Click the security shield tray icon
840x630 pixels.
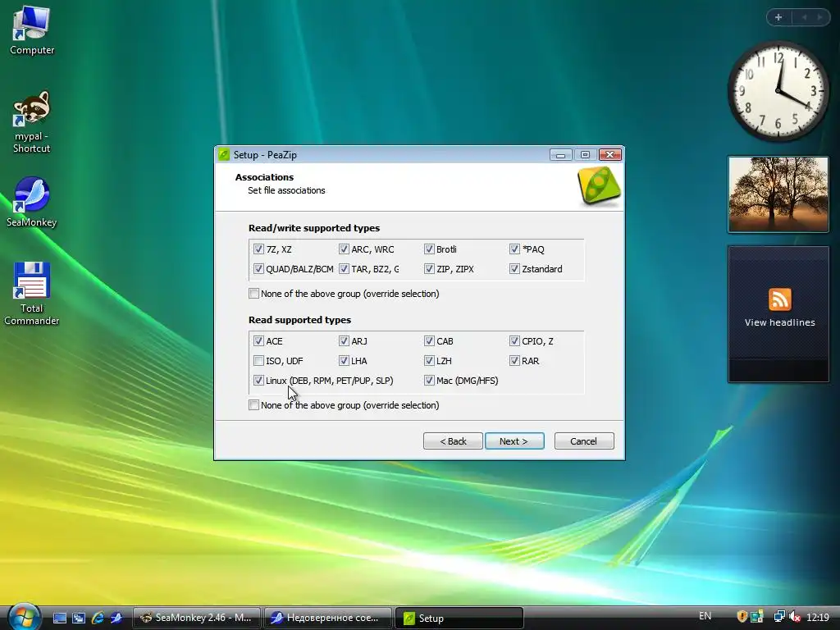point(742,617)
